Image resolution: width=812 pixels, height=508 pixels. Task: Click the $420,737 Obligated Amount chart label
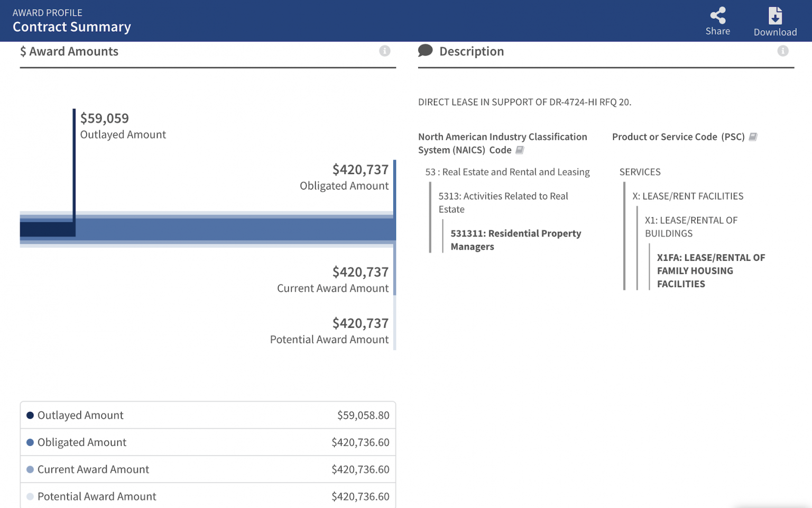coord(360,170)
